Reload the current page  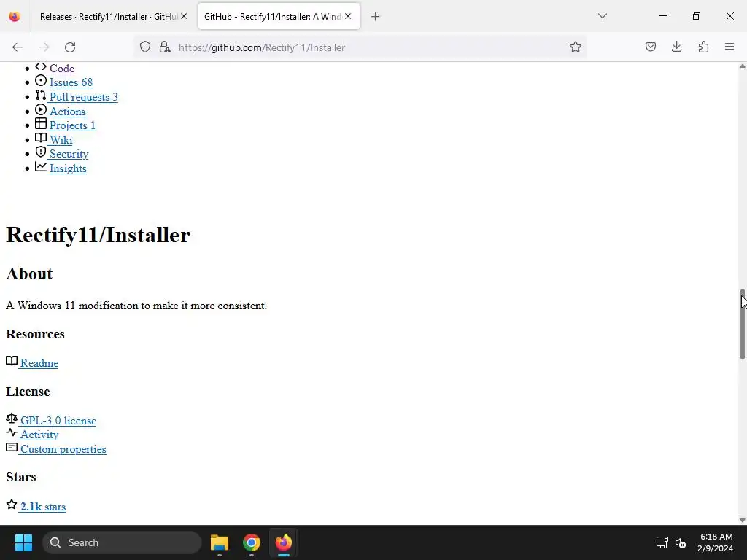(x=70, y=47)
